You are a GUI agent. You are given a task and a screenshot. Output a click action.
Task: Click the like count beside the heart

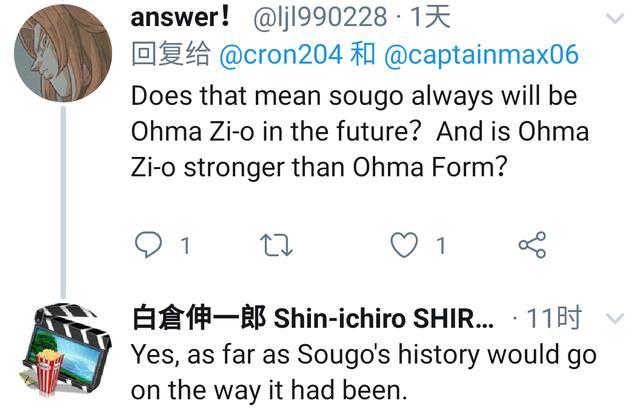tap(440, 245)
